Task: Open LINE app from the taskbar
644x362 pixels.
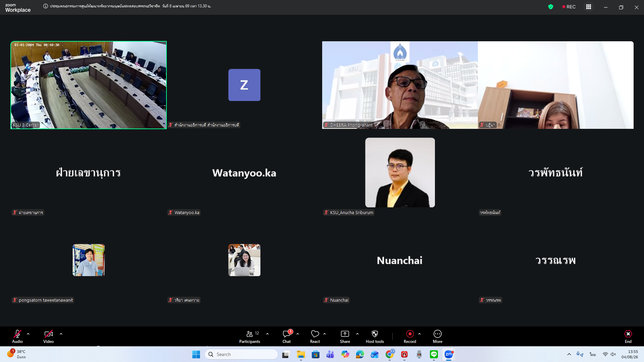Action: click(x=434, y=354)
